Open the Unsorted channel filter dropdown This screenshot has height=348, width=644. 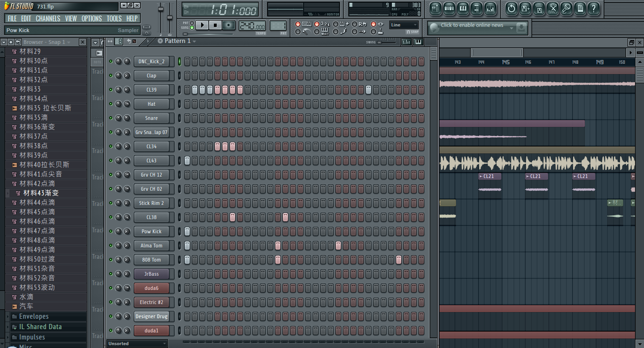pyautogui.click(x=137, y=344)
